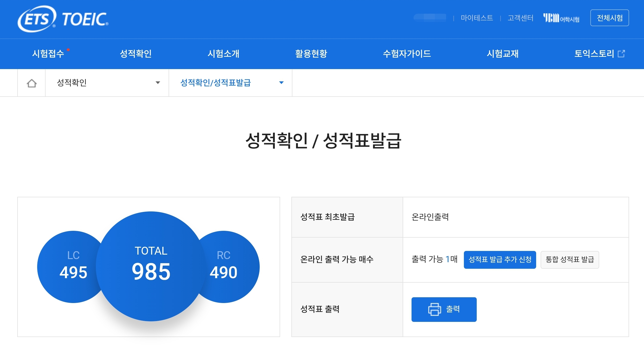Click the TOTAL 985 score circle

click(x=151, y=266)
